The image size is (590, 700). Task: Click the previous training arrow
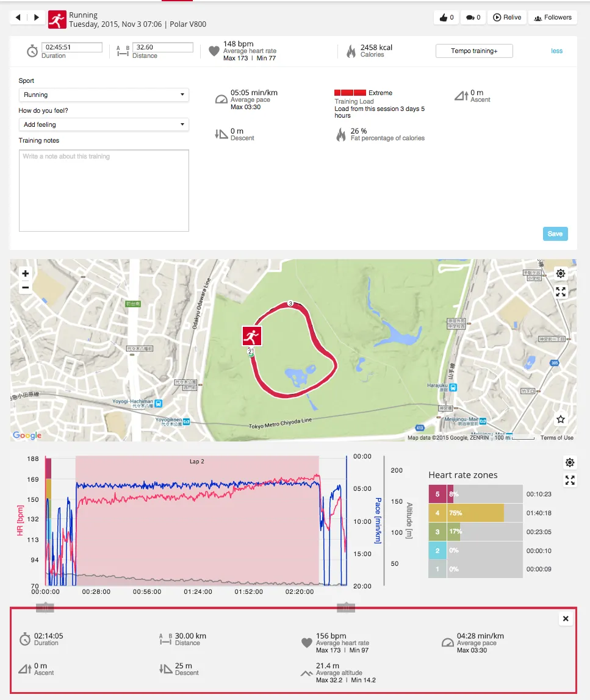pyautogui.click(x=18, y=18)
